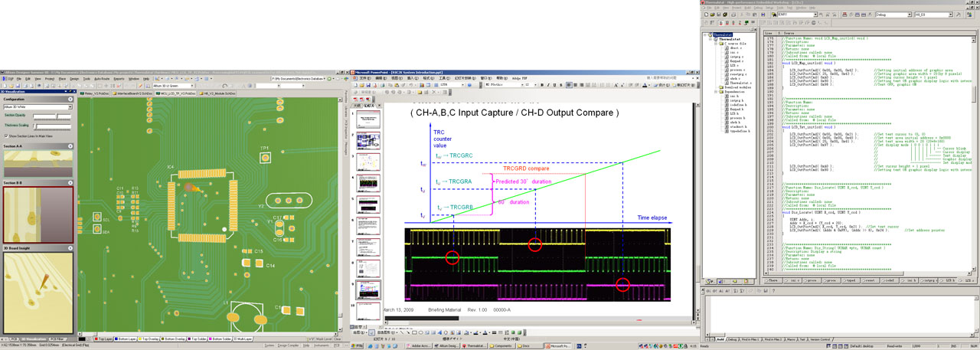Select the Top Layer tab
Viewport: 980px width, 350px height.
pyautogui.click(x=103, y=339)
